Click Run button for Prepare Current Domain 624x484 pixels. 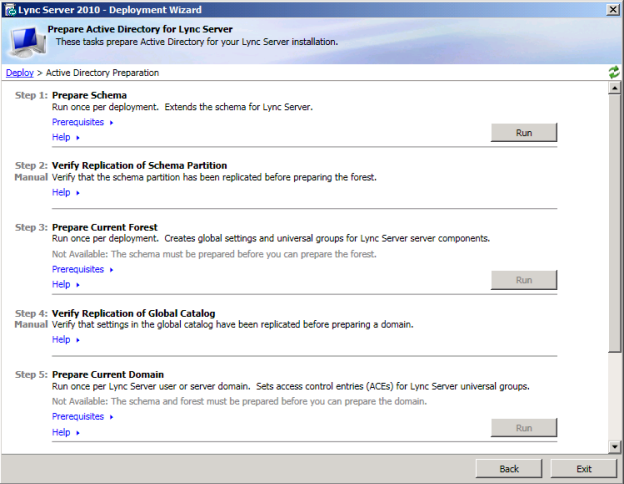(523, 428)
